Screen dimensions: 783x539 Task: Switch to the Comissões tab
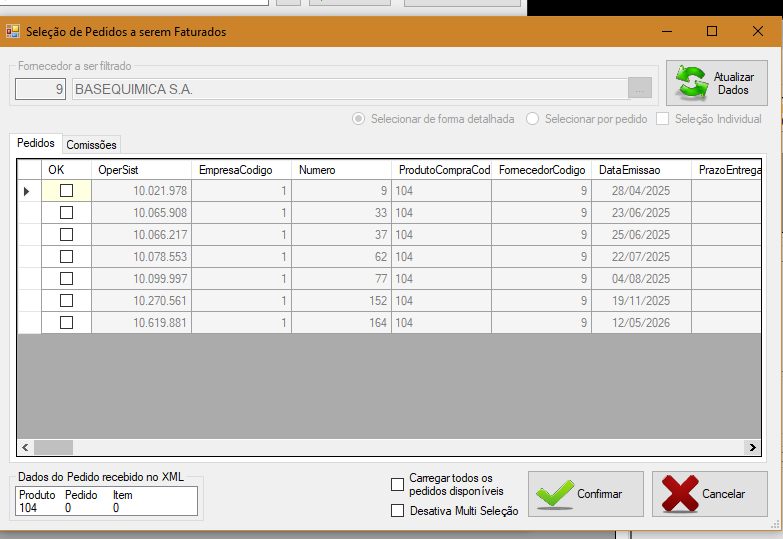click(91, 145)
